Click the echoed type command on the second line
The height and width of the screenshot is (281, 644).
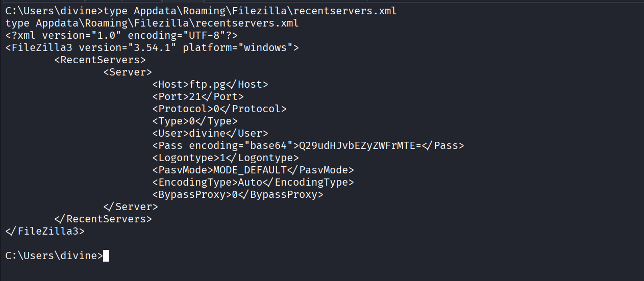pos(152,23)
